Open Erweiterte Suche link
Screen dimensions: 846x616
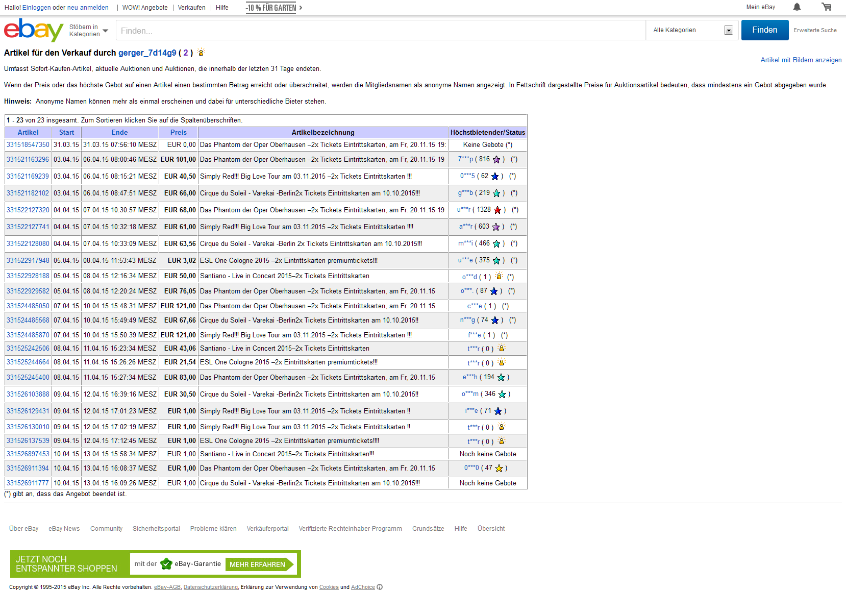(x=815, y=30)
